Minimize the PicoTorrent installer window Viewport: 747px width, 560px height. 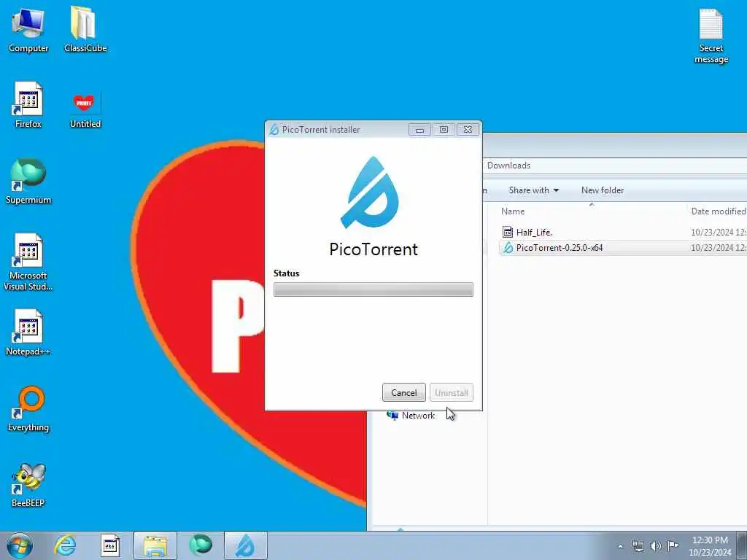[x=419, y=130]
